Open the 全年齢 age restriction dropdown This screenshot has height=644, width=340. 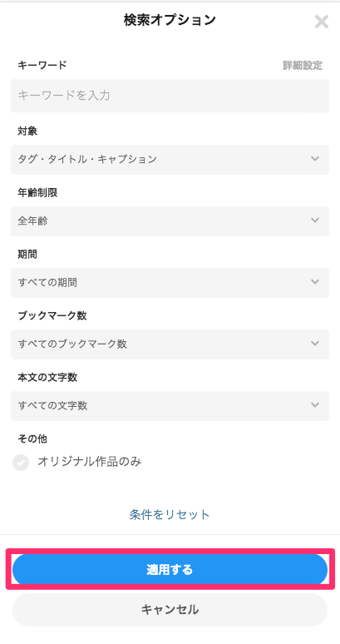[x=170, y=221]
